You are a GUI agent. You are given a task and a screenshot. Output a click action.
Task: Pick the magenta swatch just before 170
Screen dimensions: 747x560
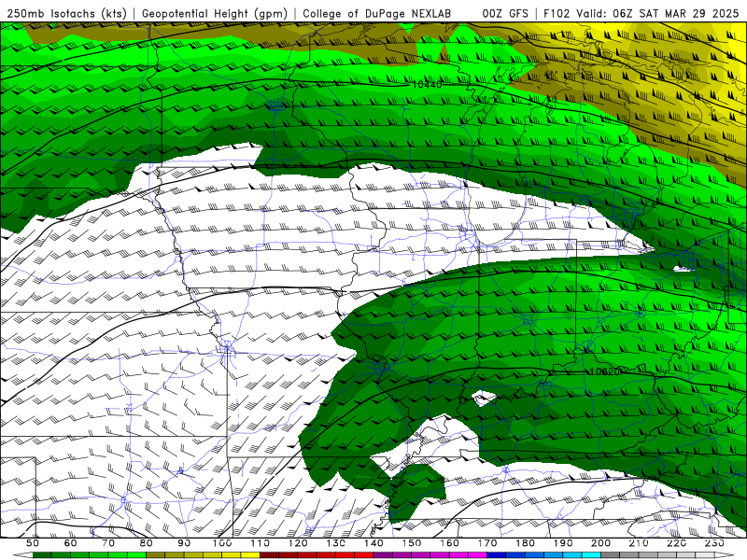(477, 555)
